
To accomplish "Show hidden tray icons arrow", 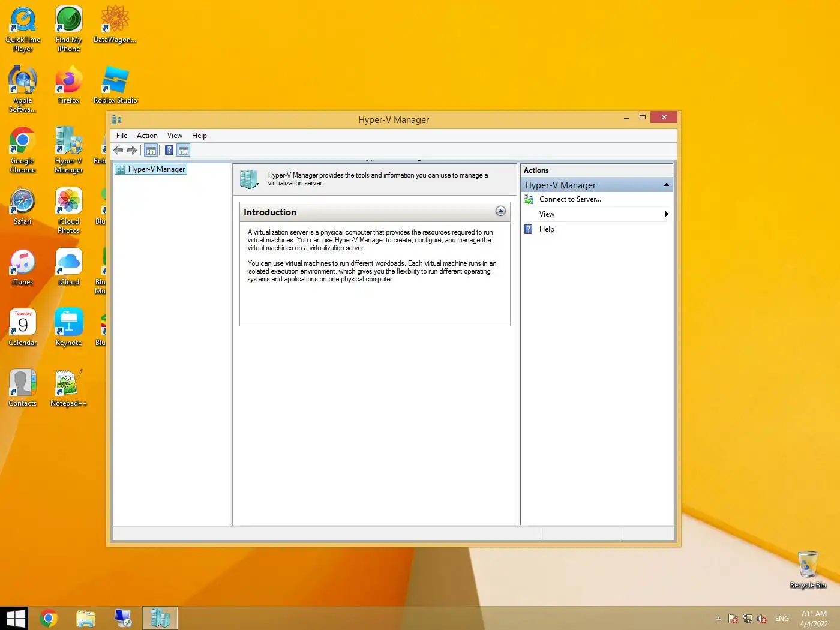I will 718,619.
